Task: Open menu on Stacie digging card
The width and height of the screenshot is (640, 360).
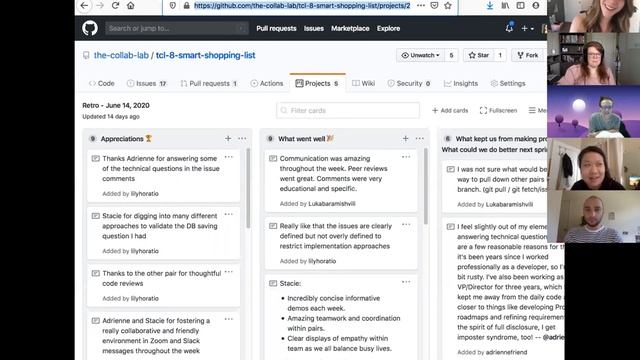Action: pos(229,214)
